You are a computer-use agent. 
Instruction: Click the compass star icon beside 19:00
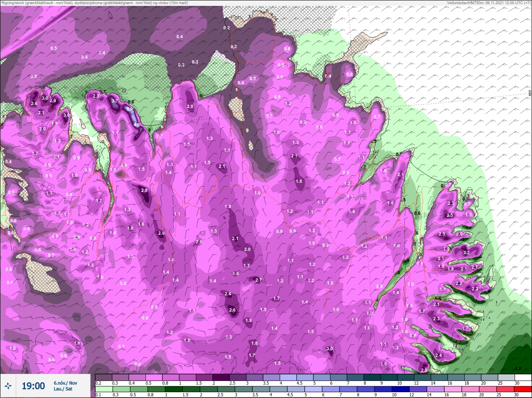[x=7, y=387]
